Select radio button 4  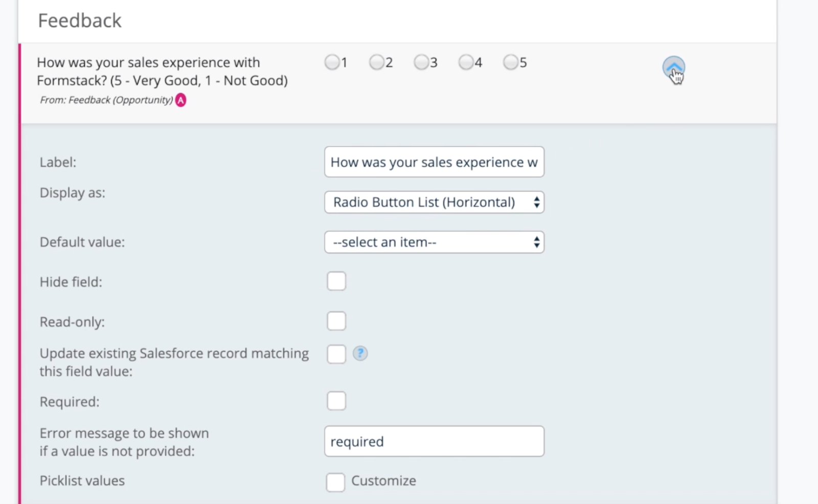point(466,62)
